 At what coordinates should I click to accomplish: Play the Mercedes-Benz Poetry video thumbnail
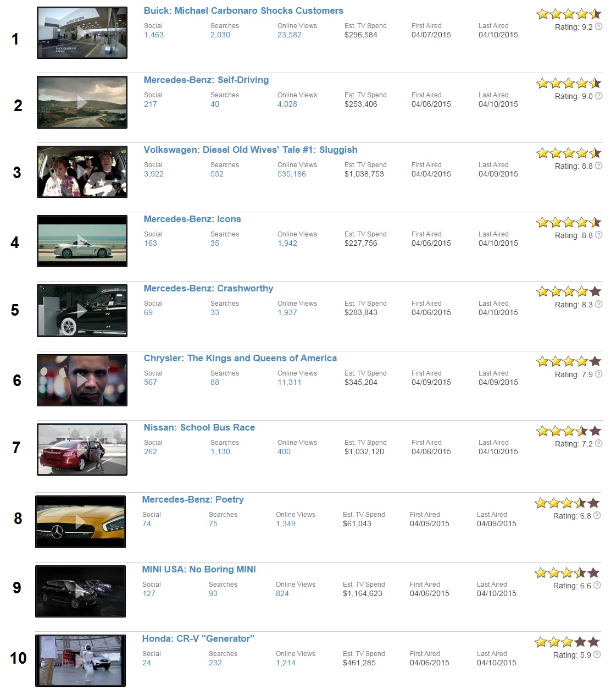(x=80, y=522)
